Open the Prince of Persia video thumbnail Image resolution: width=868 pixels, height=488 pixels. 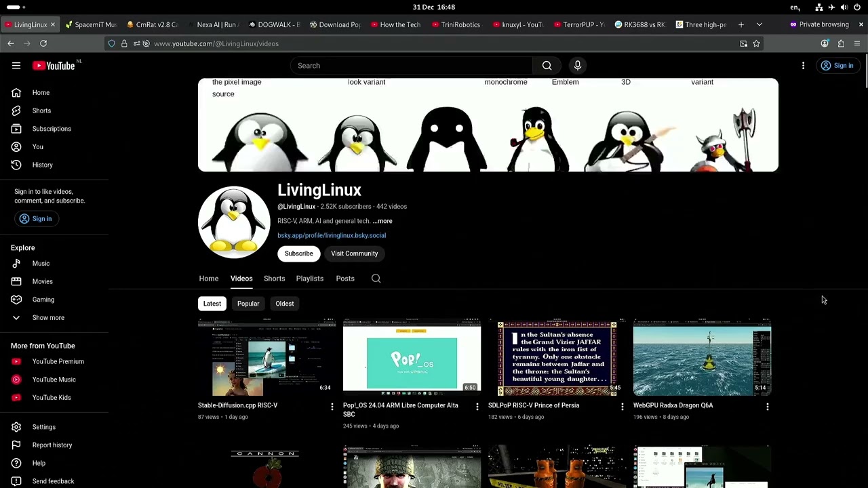tap(557, 357)
